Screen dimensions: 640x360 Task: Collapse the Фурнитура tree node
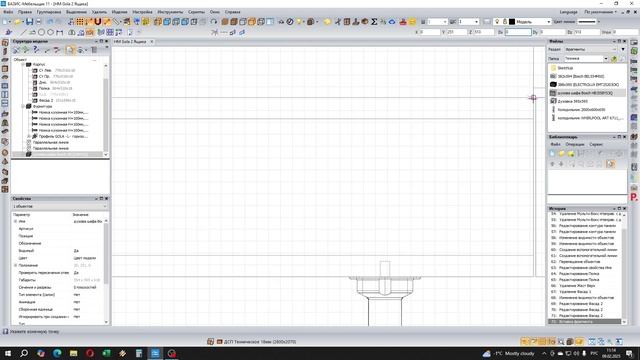23,106
